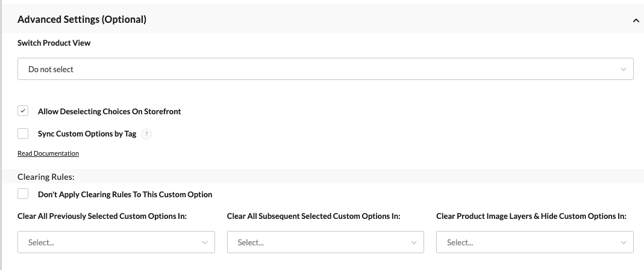The width and height of the screenshot is (644, 270).
Task: Click arrow of Subsequent Selected Options dropdown
Action: (x=414, y=242)
